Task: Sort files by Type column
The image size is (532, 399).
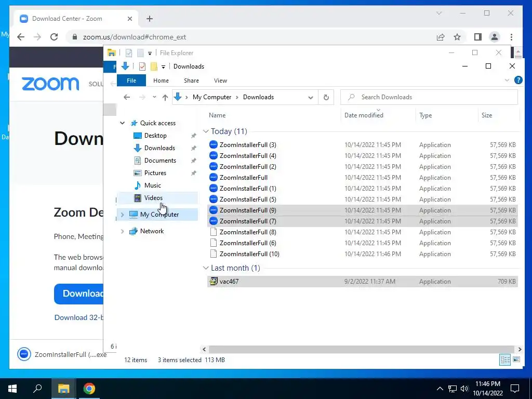Action: pos(425,115)
